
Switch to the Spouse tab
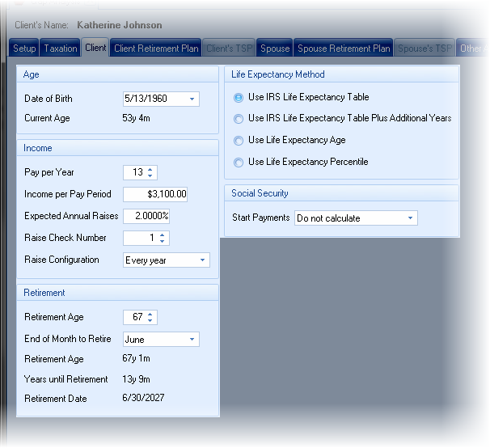click(x=275, y=49)
